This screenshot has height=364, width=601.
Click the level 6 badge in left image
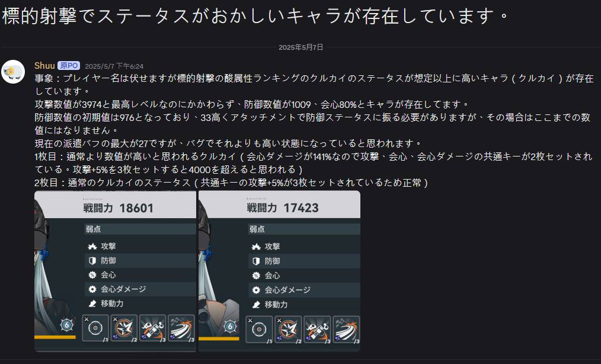point(67,325)
